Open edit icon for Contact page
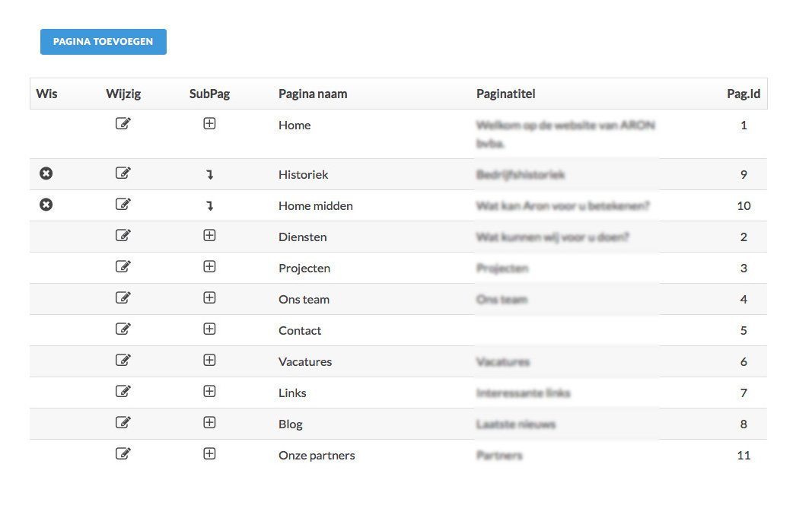Image resolution: width=812 pixels, height=515 pixels. (x=123, y=329)
